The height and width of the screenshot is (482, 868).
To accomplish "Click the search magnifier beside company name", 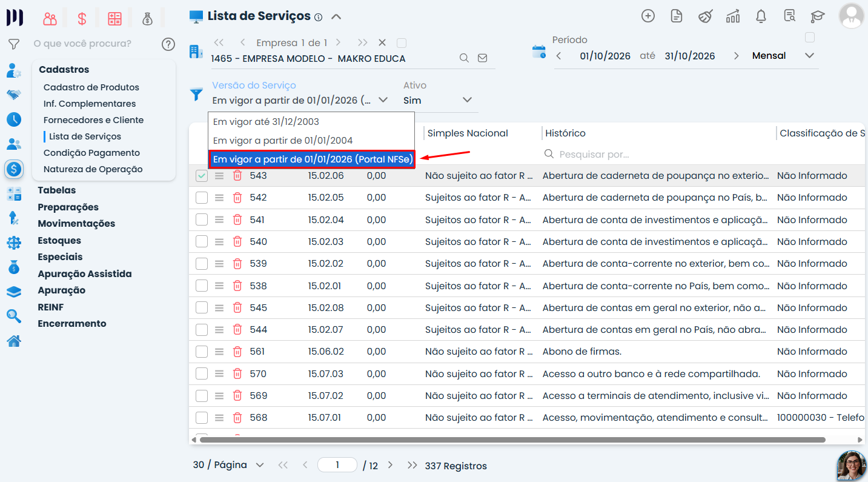I will [x=464, y=58].
